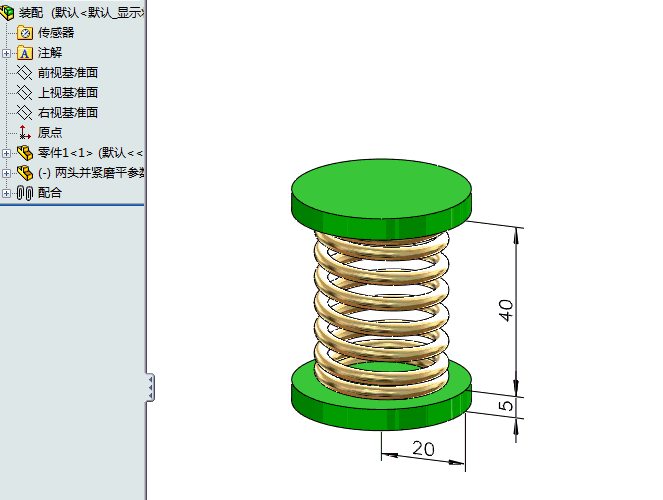The height and width of the screenshot is (500, 663).
Task: Select the (-) 两头并紧磨平 tree row
Action: tap(91, 172)
